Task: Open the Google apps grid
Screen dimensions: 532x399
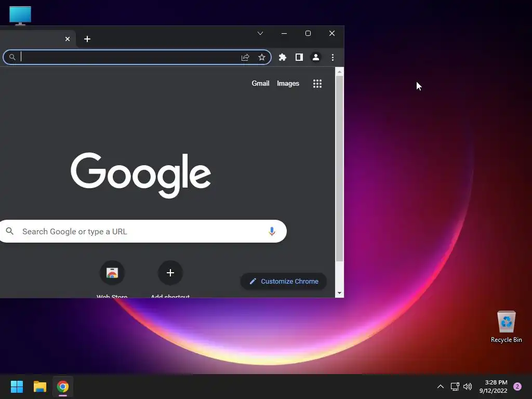Action: click(317, 84)
